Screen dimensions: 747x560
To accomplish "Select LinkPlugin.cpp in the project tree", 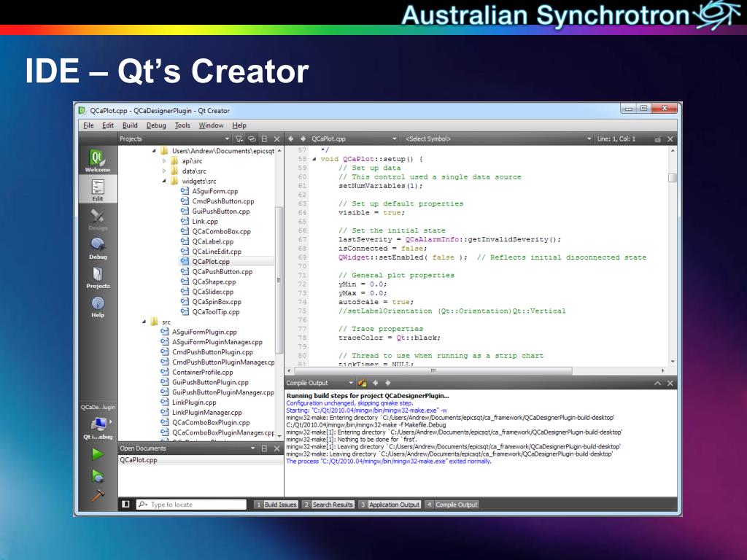I will (194, 402).
